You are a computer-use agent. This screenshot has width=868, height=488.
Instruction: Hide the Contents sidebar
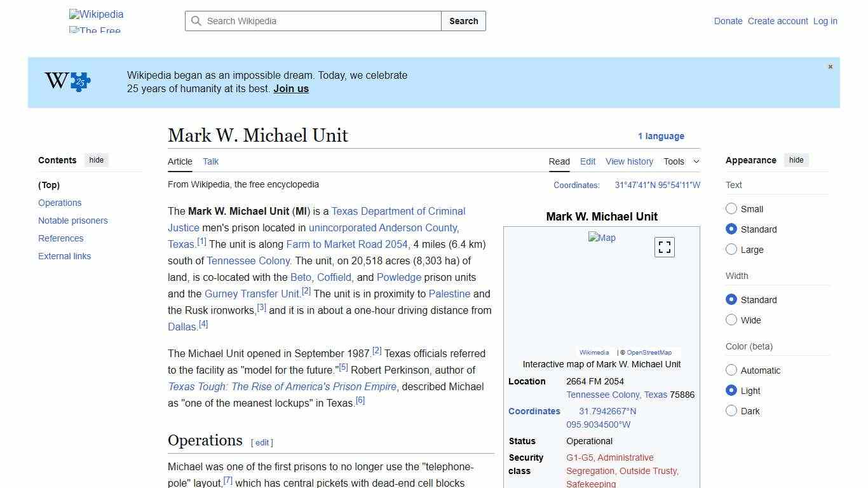tap(96, 159)
